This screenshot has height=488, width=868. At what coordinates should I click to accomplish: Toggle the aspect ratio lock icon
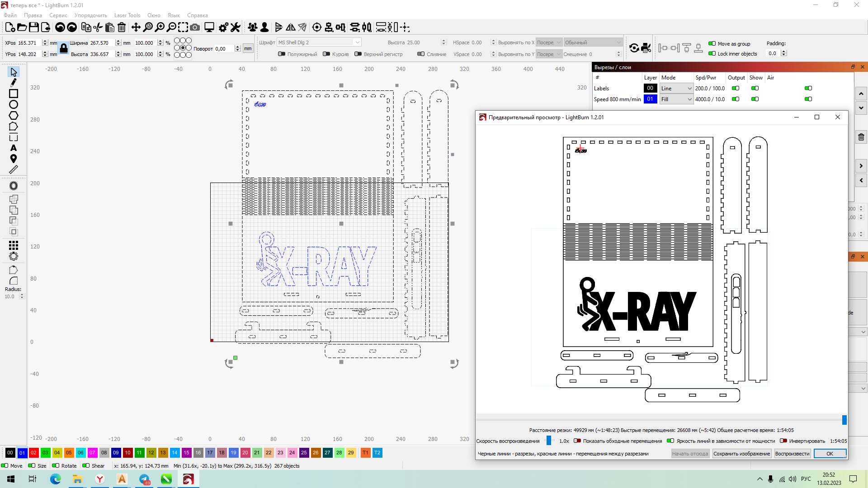(x=64, y=48)
